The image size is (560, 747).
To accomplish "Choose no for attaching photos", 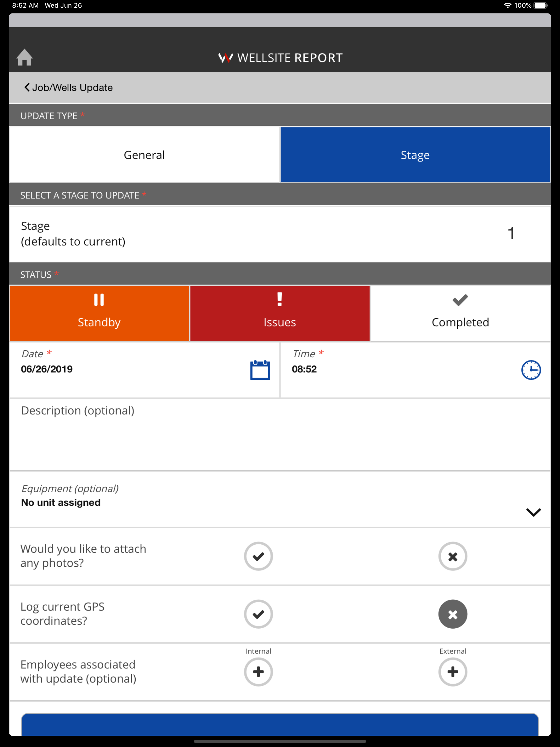I will 453,556.
